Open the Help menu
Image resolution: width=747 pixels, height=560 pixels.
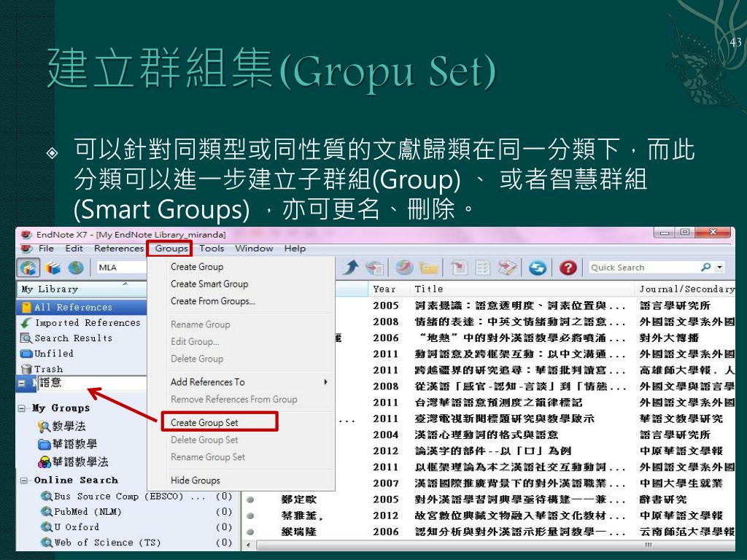pyautogui.click(x=295, y=248)
